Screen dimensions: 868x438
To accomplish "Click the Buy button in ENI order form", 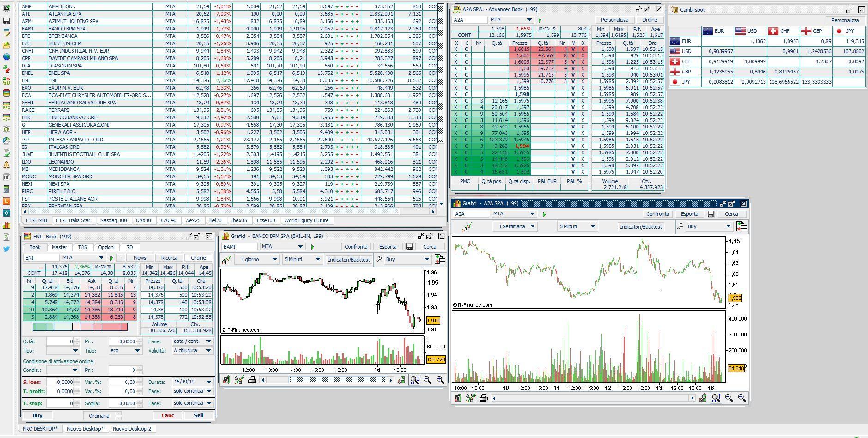I will click(38, 415).
